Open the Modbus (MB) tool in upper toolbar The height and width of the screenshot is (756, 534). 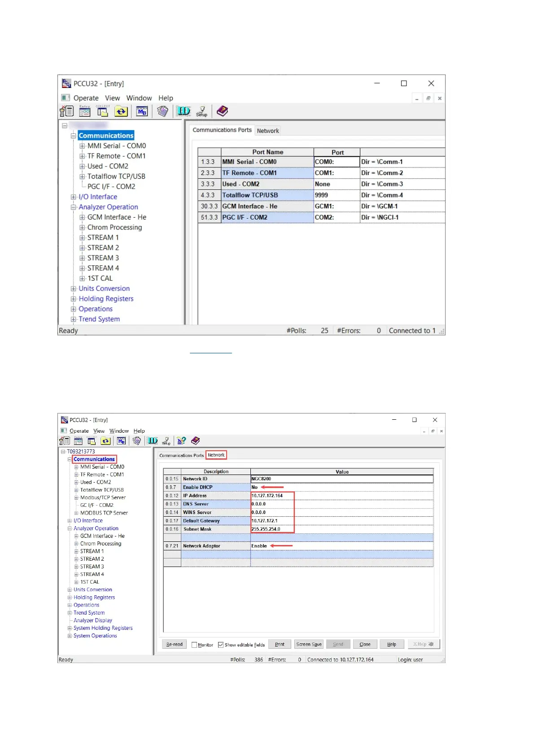(142, 111)
